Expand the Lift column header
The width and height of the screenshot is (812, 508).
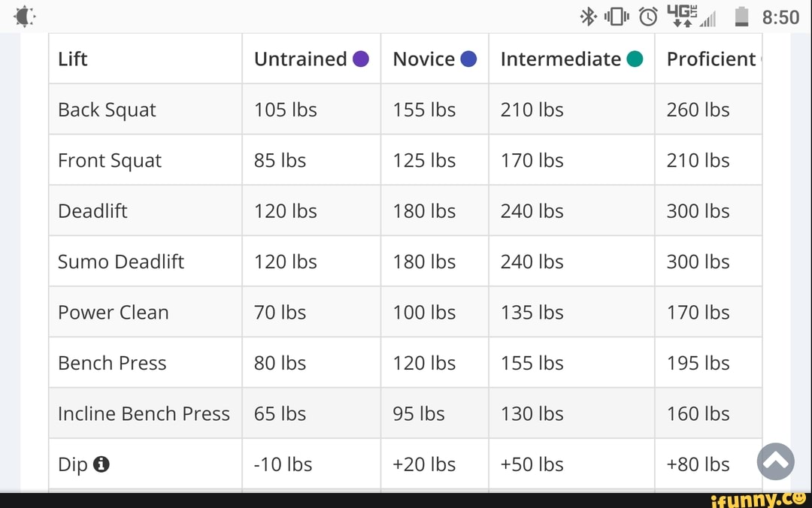[72, 58]
